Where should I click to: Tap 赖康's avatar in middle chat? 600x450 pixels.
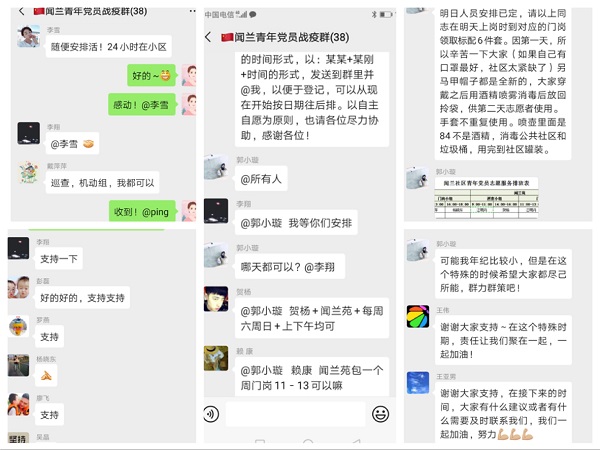coord(216,358)
